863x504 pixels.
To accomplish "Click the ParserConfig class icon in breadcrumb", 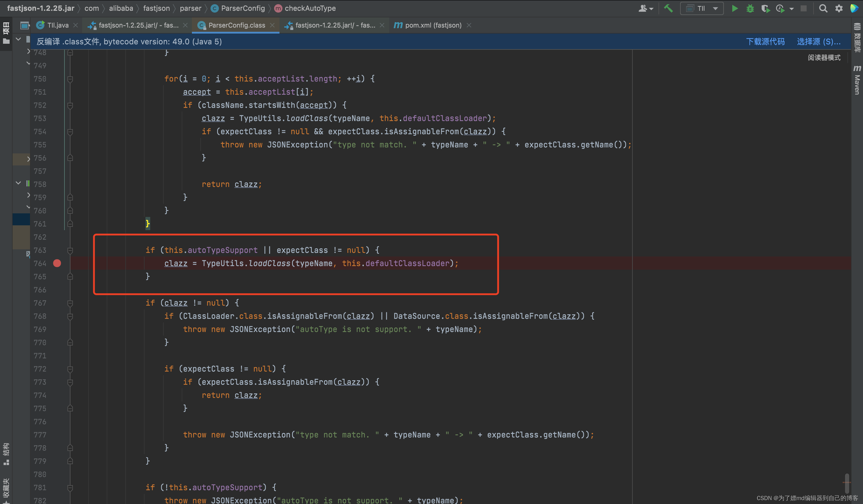I will pos(215,8).
